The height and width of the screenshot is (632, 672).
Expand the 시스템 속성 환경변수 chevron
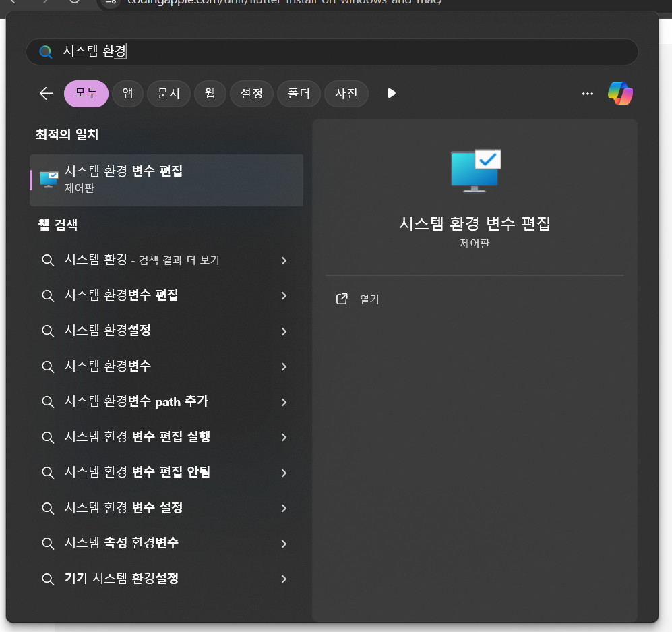(284, 544)
